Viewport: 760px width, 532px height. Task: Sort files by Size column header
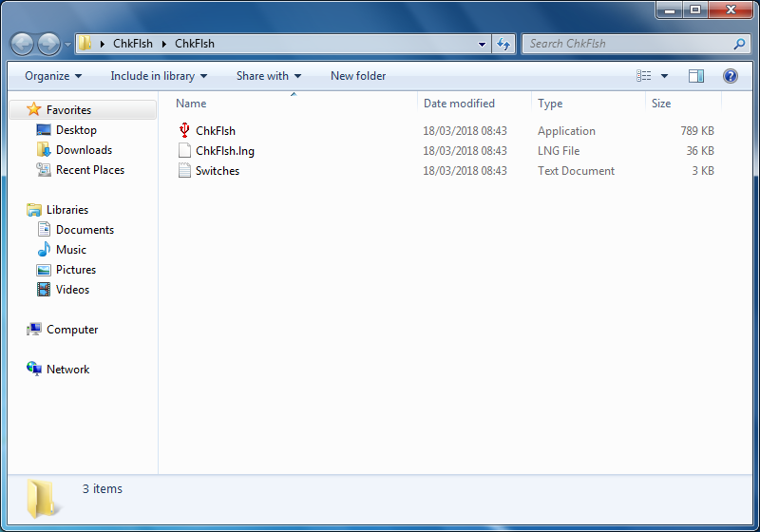(661, 104)
